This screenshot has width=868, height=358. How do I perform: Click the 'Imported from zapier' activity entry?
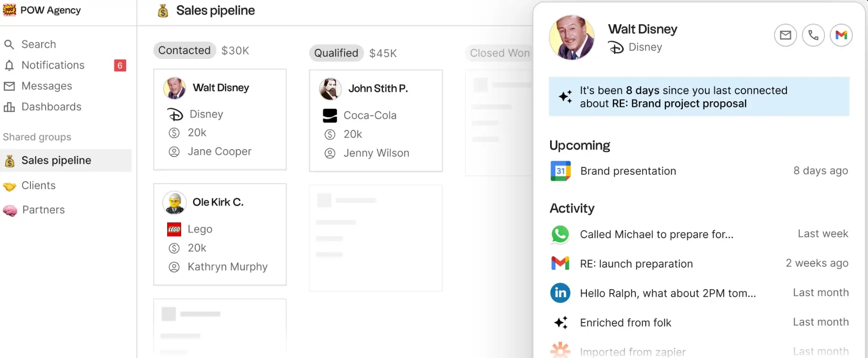pos(699,351)
